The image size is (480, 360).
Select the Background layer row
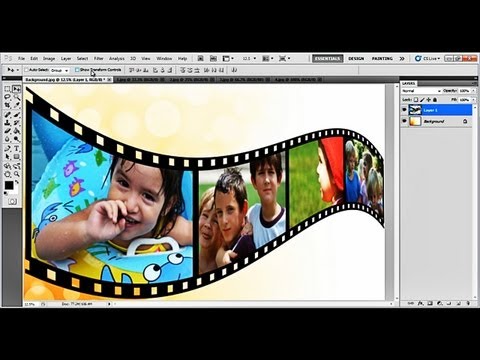(x=437, y=121)
